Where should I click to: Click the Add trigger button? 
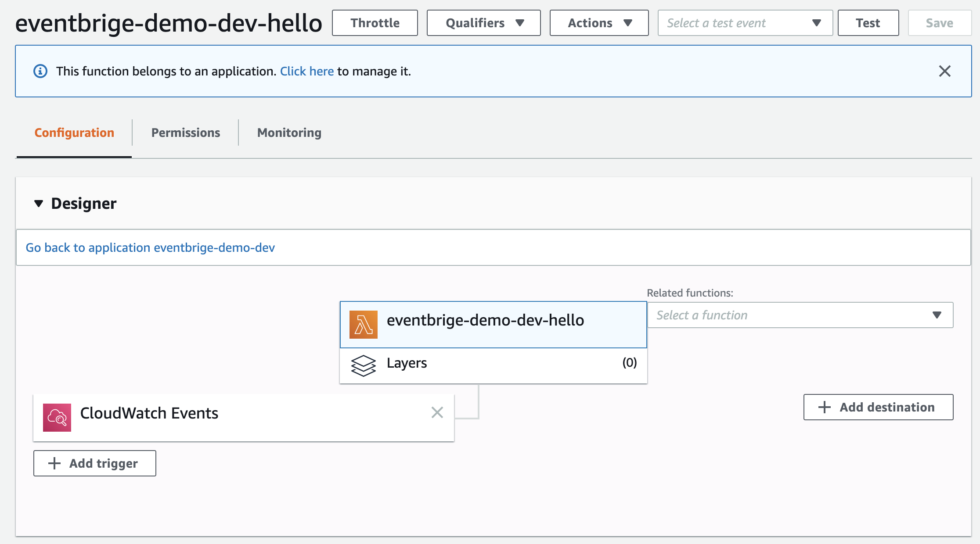[x=95, y=463]
